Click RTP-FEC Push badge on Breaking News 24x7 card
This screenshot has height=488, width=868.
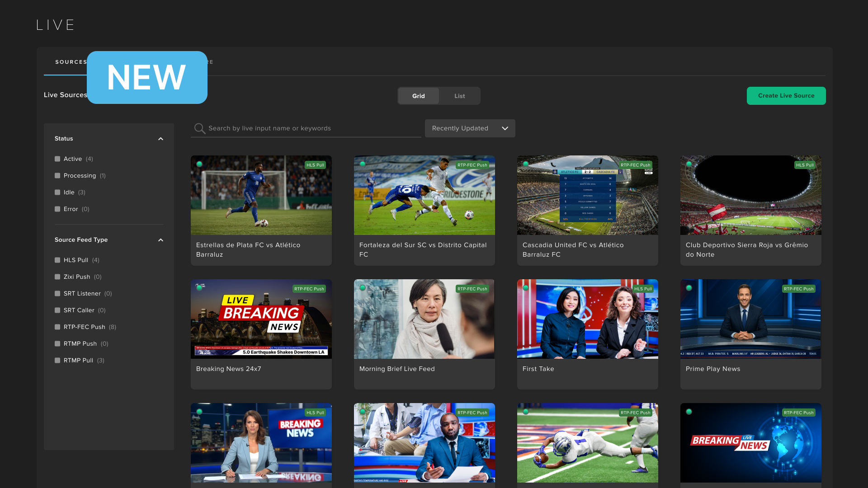[309, 289]
